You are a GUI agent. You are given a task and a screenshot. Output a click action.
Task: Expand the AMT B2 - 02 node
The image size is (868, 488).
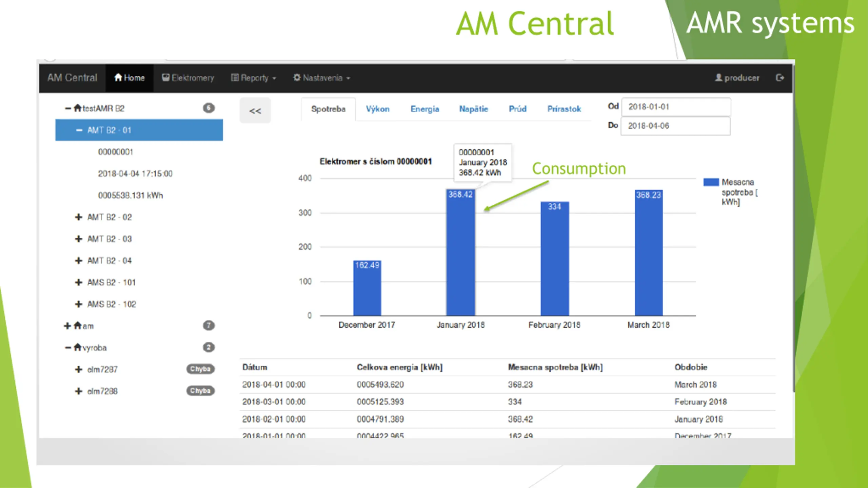coord(78,217)
